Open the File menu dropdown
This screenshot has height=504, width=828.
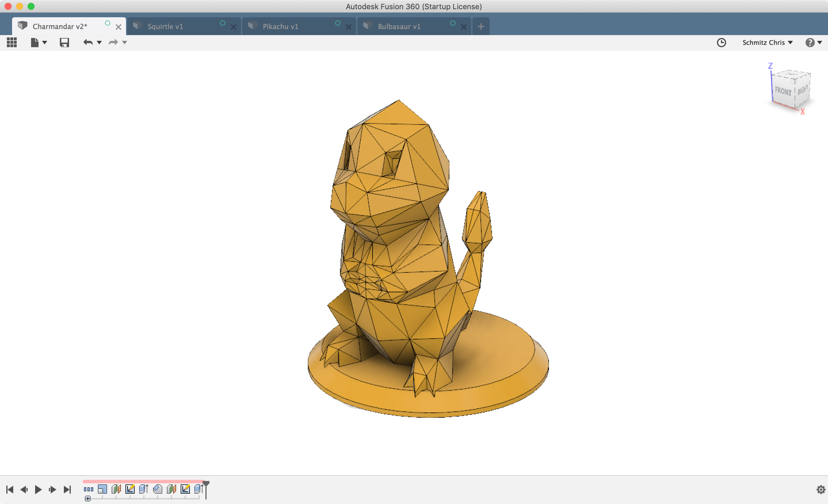pyautogui.click(x=39, y=42)
